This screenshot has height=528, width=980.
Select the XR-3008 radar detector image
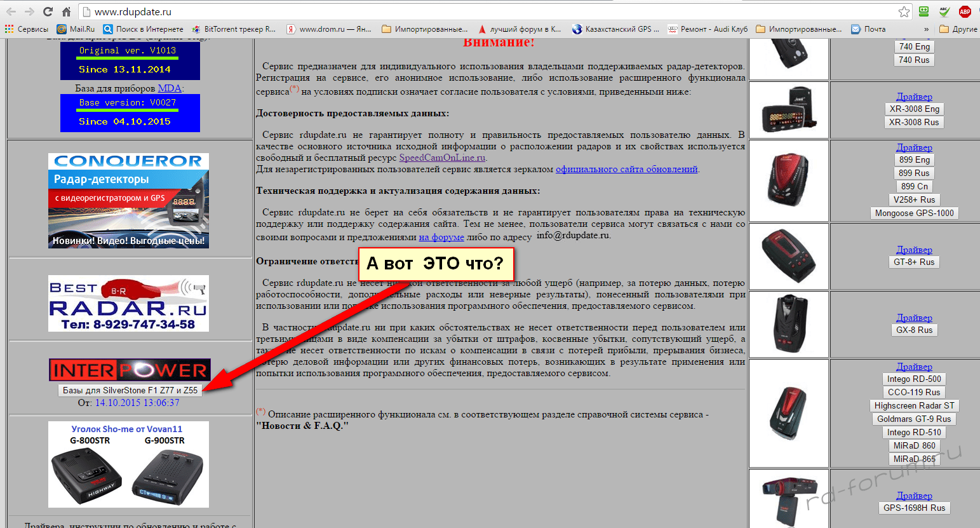coord(789,110)
